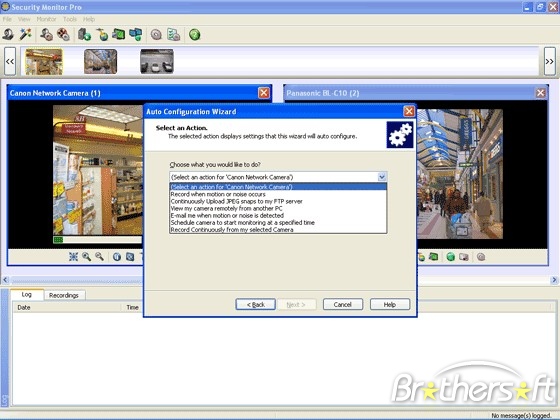Click the '>>' camera strip next button
560x420 pixels.
pyautogui.click(x=550, y=61)
